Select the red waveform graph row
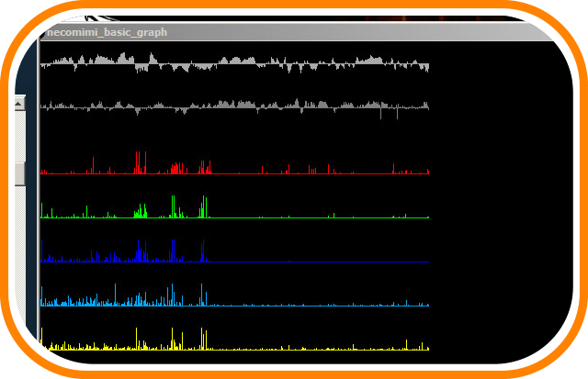This screenshot has width=588, height=379. pos(235,162)
